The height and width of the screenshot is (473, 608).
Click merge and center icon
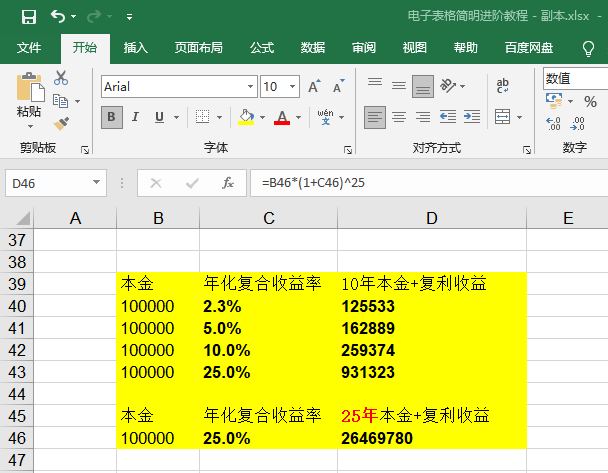503,117
